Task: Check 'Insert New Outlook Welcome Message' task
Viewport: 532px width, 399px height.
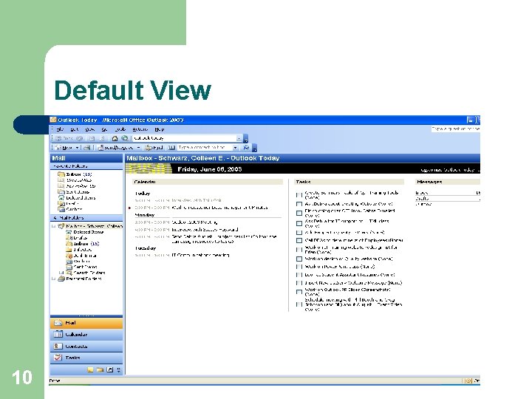Action: [299, 282]
